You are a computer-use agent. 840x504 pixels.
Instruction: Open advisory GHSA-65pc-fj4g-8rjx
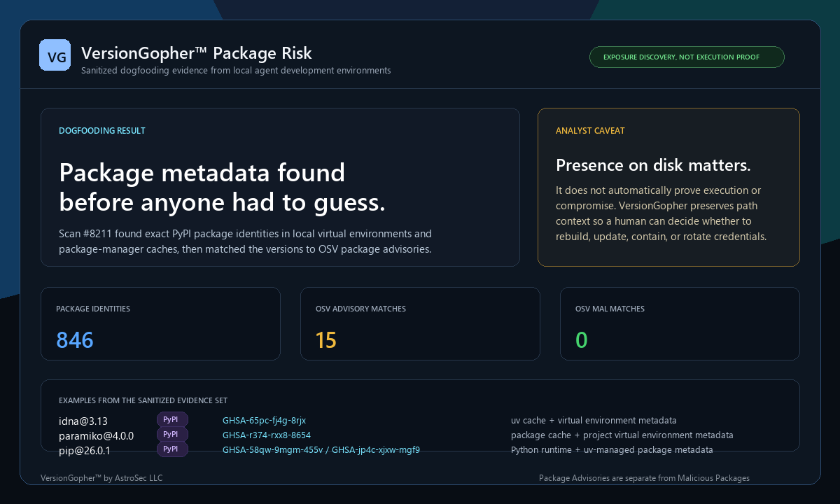264,421
